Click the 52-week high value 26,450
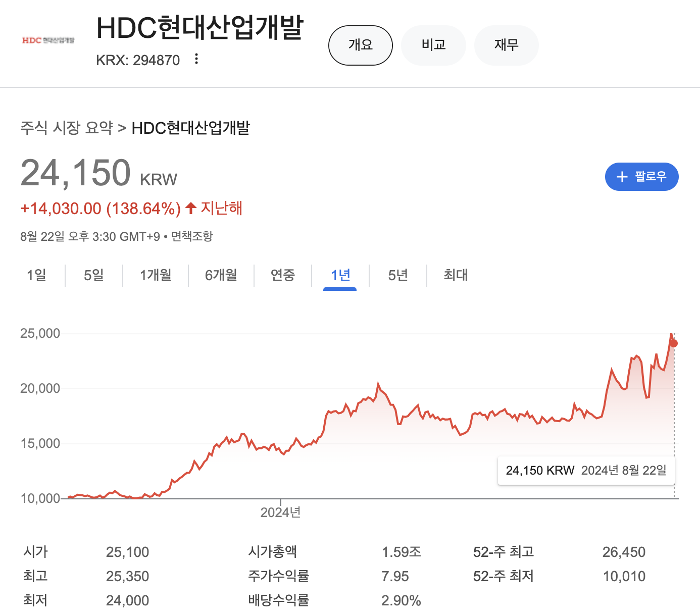Viewport: 700px width, 616px height. coord(624,552)
